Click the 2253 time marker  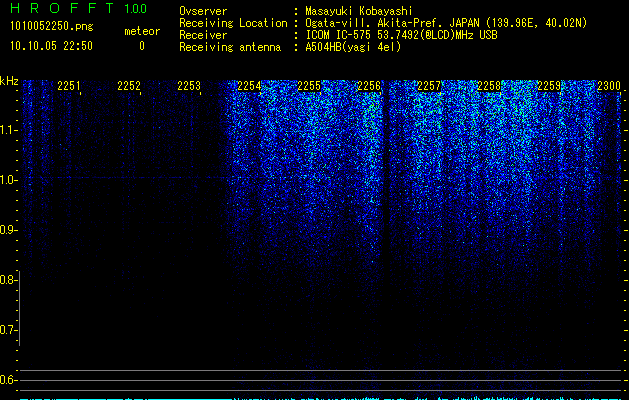click(189, 86)
